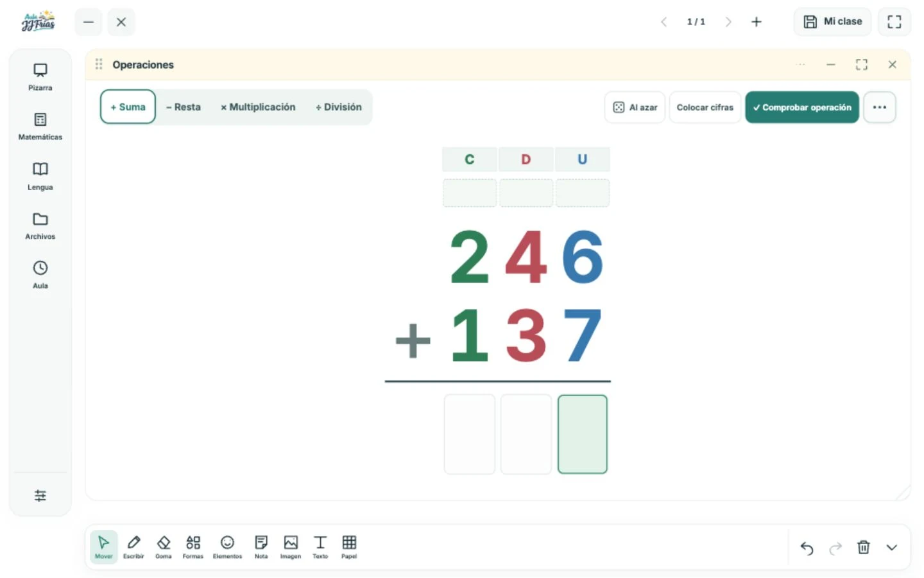Select the Mover cursor tool
The width and height of the screenshot is (924, 578).
[103, 547]
